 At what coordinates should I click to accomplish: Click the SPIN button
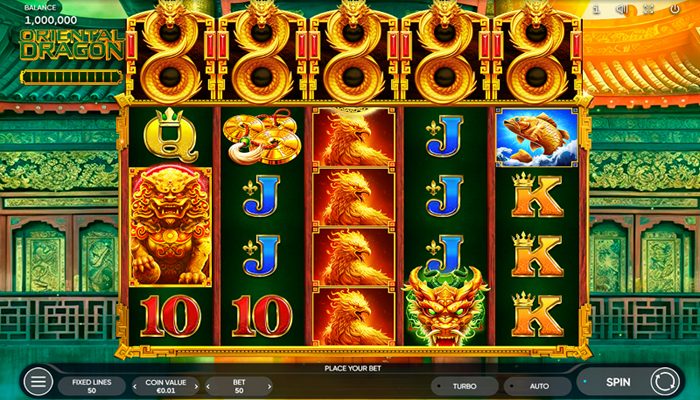[618, 382]
